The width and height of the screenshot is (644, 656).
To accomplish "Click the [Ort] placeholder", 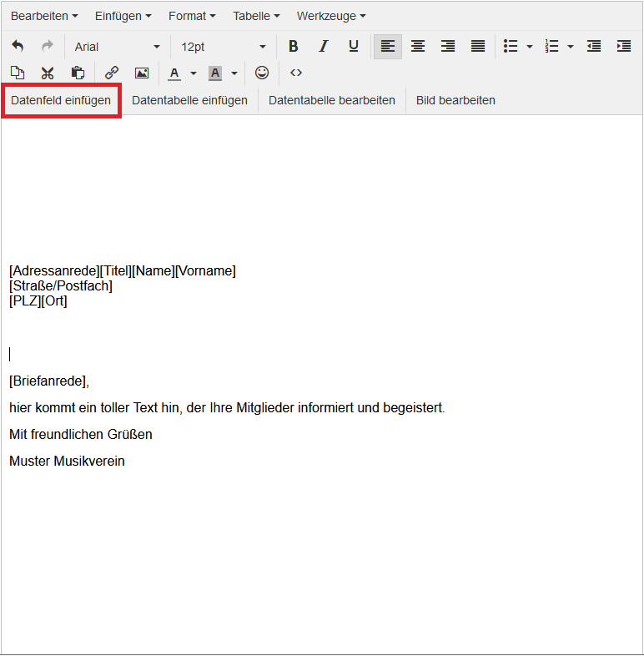I will 54,300.
